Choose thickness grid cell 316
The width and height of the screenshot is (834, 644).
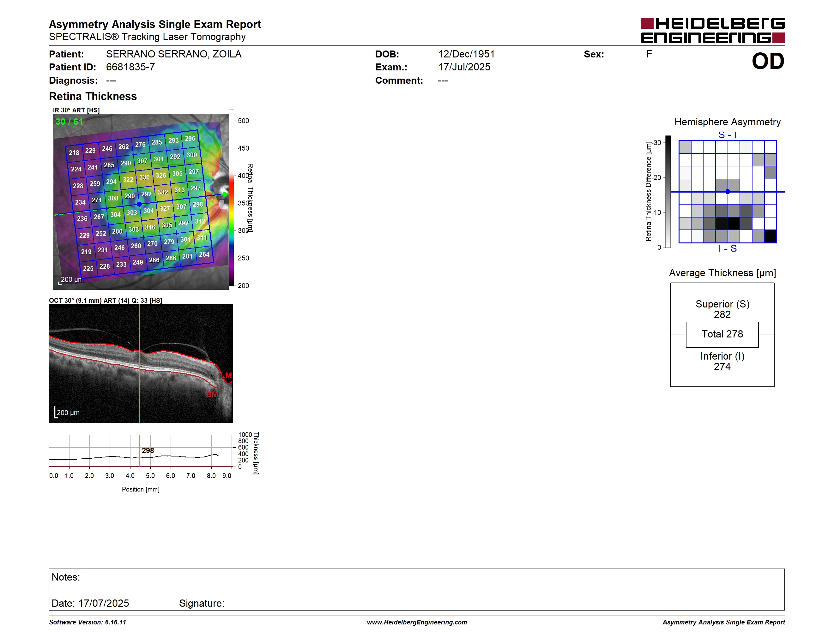coord(150,227)
